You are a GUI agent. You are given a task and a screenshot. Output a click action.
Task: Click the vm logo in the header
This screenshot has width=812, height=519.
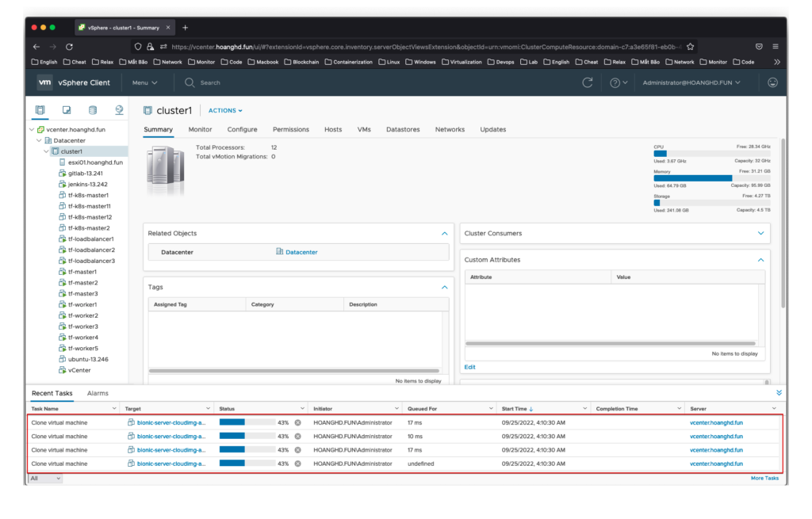pos(44,82)
